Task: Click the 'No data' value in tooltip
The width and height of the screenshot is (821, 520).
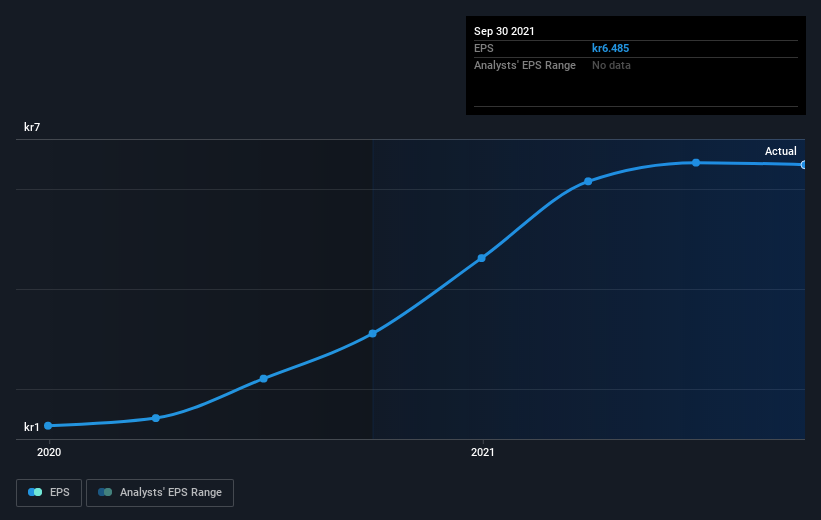Action: [x=611, y=65]
